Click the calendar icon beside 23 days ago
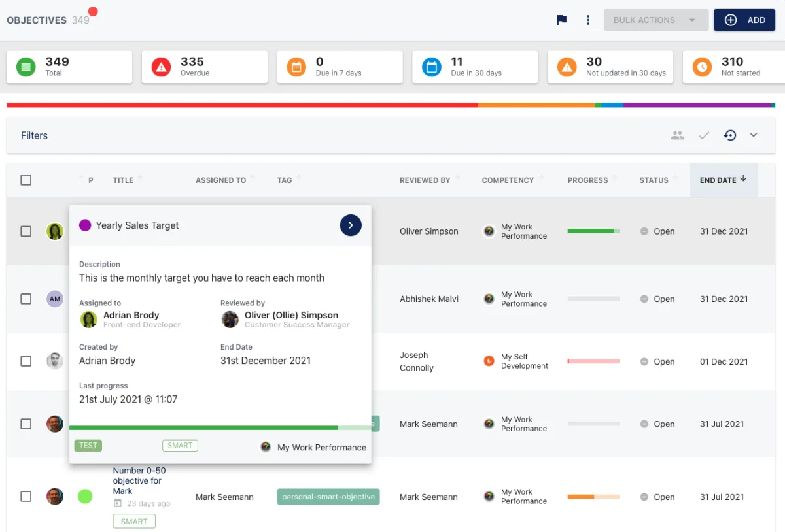 (x=118, y=503)
